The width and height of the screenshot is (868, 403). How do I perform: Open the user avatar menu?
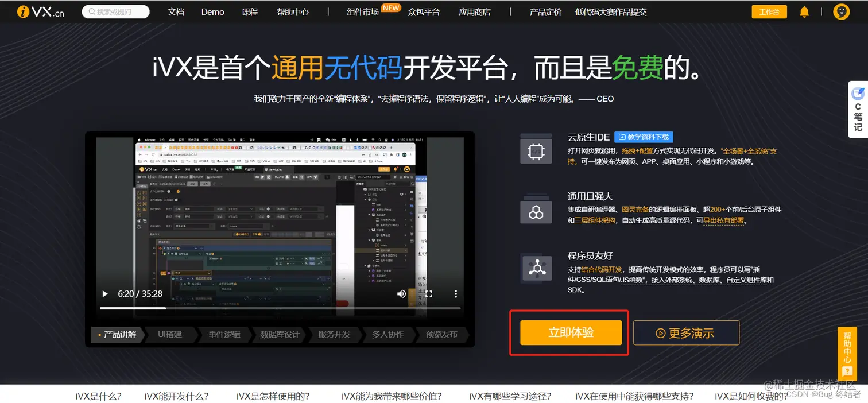click(x=841, y=12)
